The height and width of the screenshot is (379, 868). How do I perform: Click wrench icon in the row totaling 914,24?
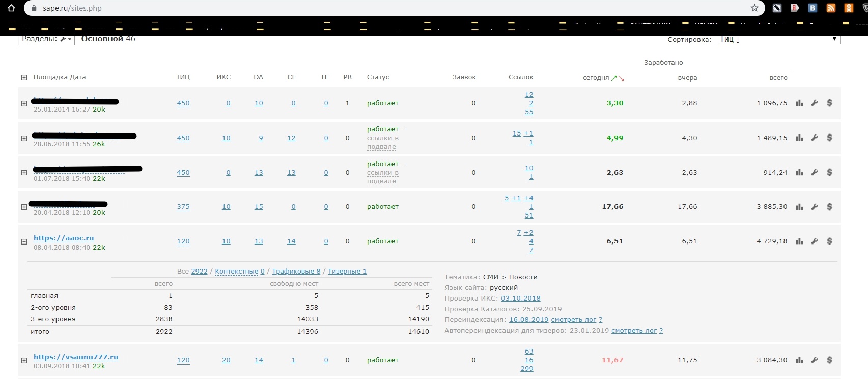coord(815,172)
